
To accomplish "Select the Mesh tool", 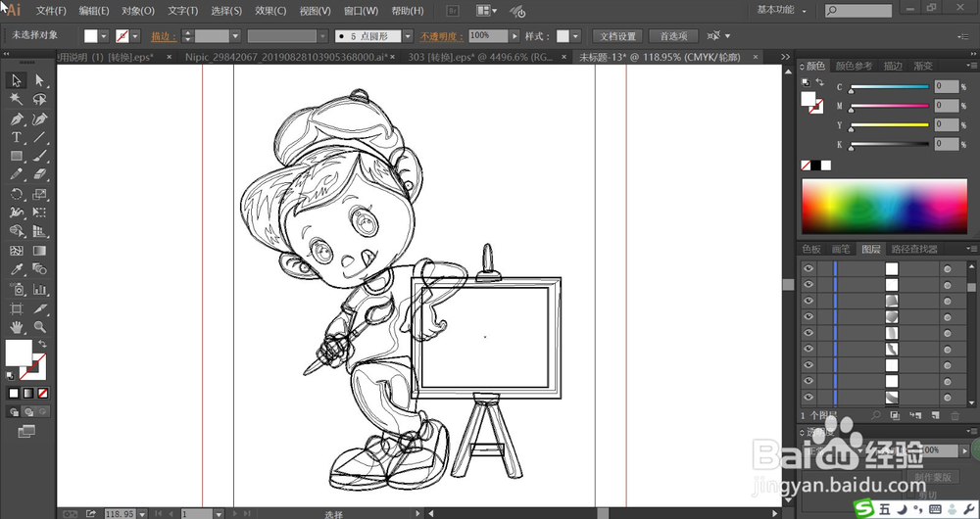I will pyautogui.click(x=17, y=251).
